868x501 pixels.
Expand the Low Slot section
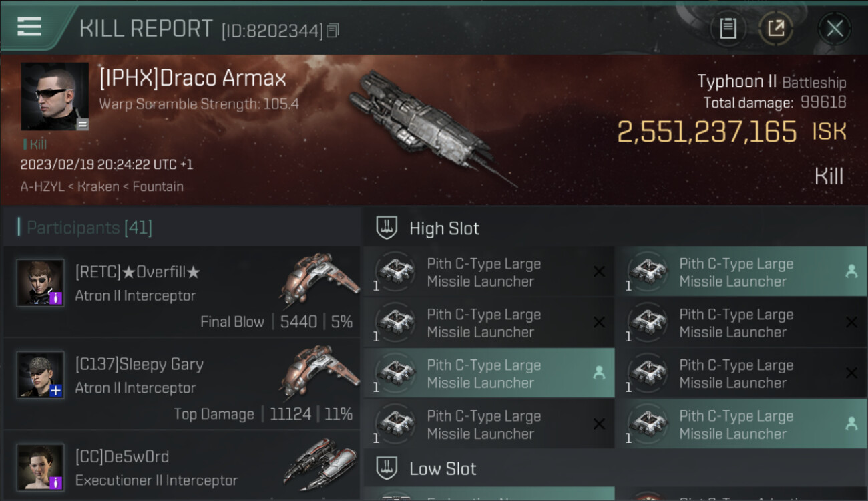pos(443,469)
